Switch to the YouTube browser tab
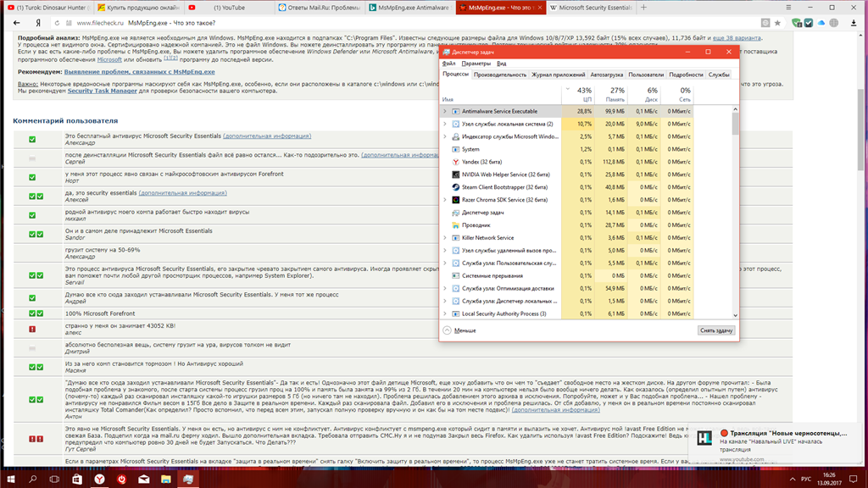 tap(229, 8)
